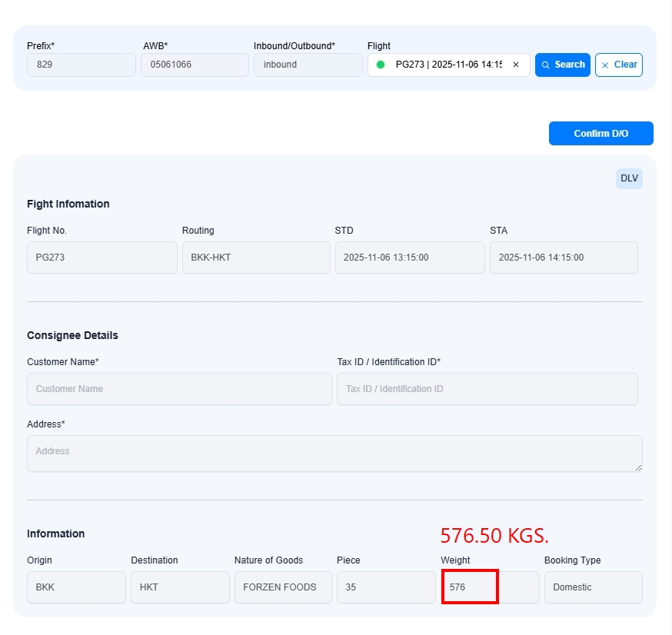Viewport: 672px width, 635px height.
Task: Focus the Customer Name input
Action: click(179, 389)
